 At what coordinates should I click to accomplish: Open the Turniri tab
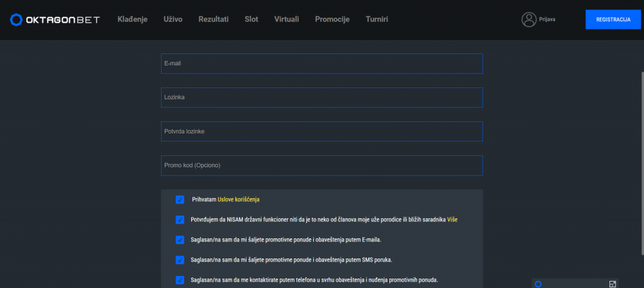point(377,19)
